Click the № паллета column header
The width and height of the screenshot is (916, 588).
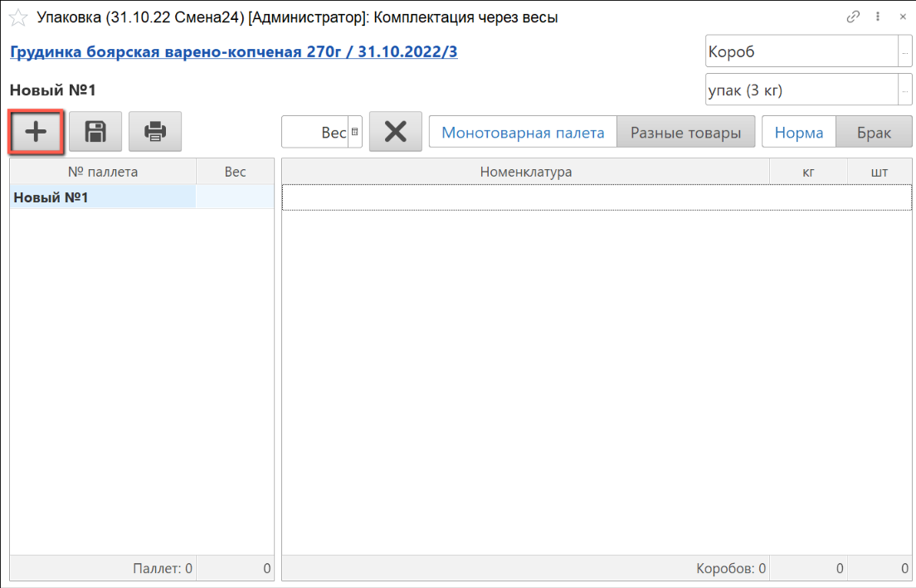[102, 172]
